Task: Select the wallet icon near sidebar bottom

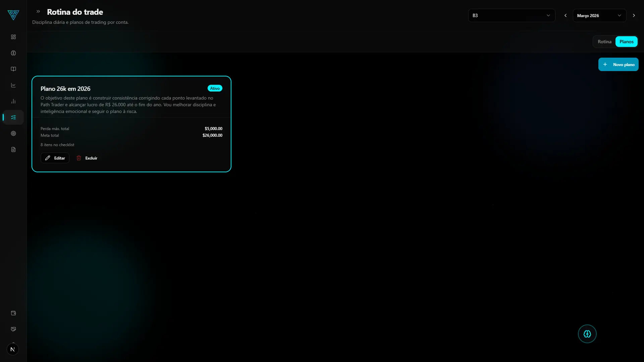Action: (13, 313)
